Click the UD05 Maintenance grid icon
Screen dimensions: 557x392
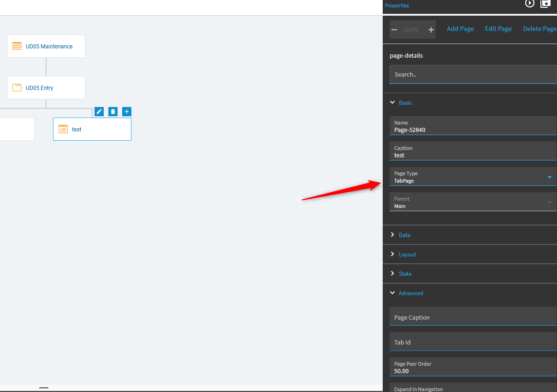(x=17, y=46)
